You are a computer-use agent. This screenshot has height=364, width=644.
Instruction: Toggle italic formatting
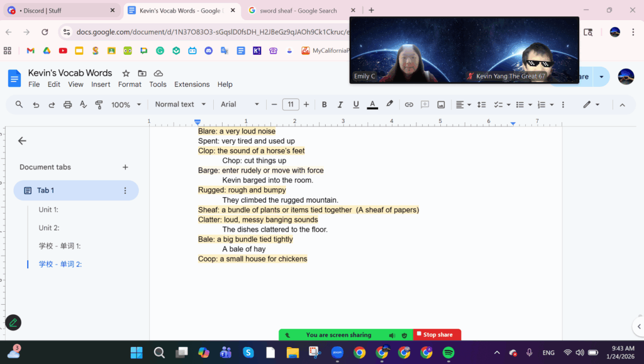pyautogui.click(x=340, y=105)
